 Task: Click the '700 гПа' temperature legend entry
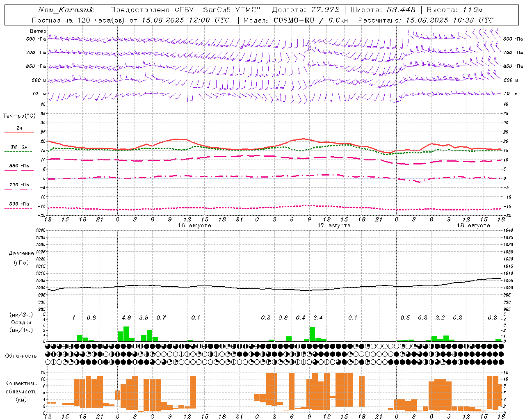point(19,185)
